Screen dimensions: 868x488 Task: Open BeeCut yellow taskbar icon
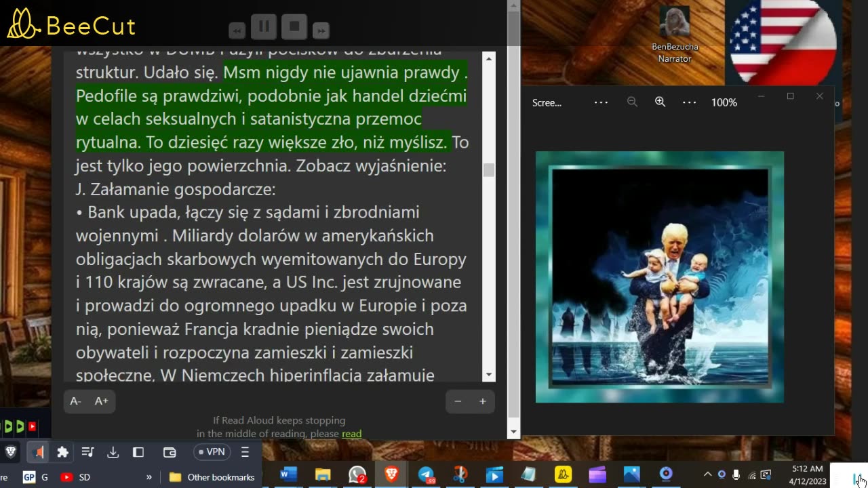(563, 474)
